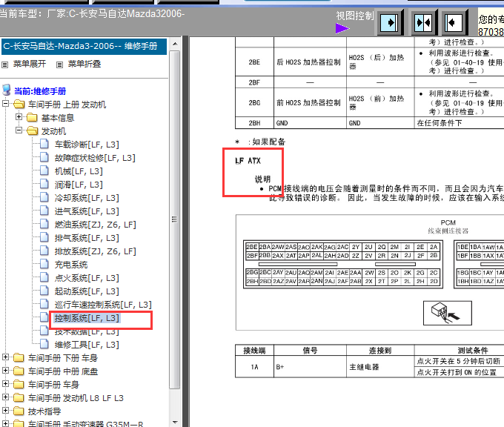Click the center-split view control icon
504x427 pixels.
point(423,22)
